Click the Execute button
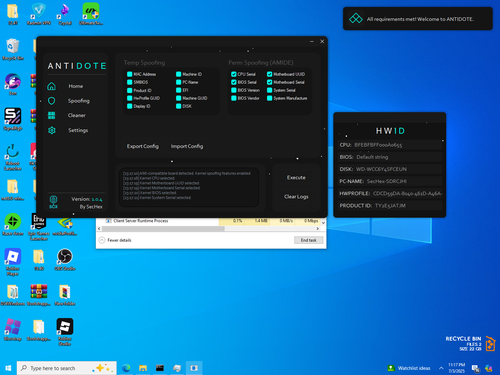The height and width of the screenshot is (375, 500). [296, 178]
